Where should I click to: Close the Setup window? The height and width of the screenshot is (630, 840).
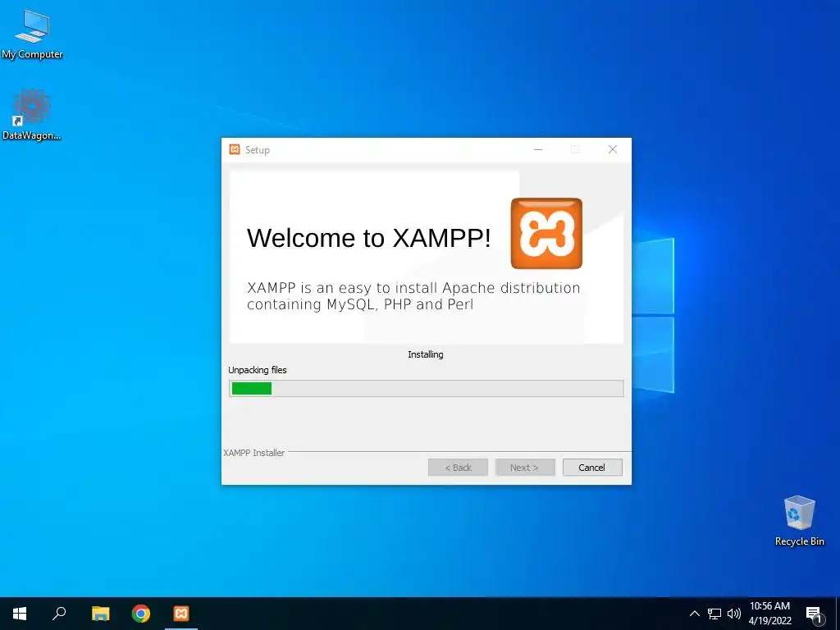612,149
